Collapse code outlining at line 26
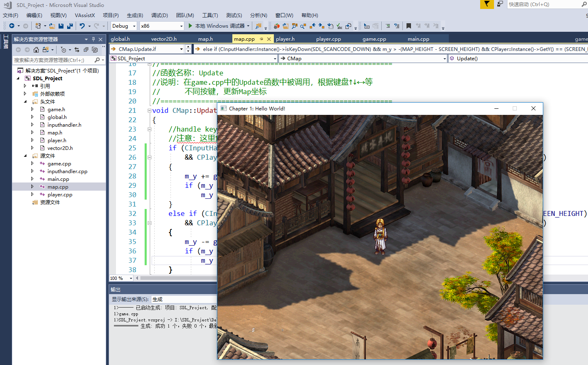Image resolution: width=588 pixels, height=365 pixels. click(149, 157)
